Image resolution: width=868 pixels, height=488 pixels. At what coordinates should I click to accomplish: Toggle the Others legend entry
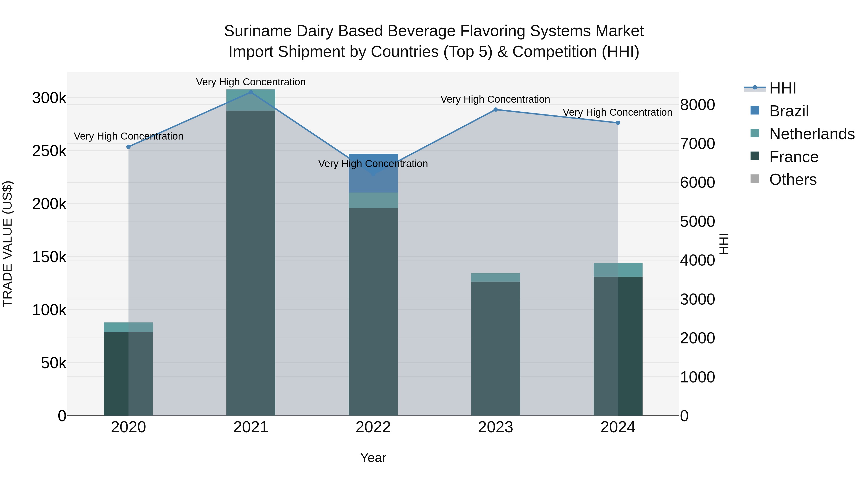point(784,180)
